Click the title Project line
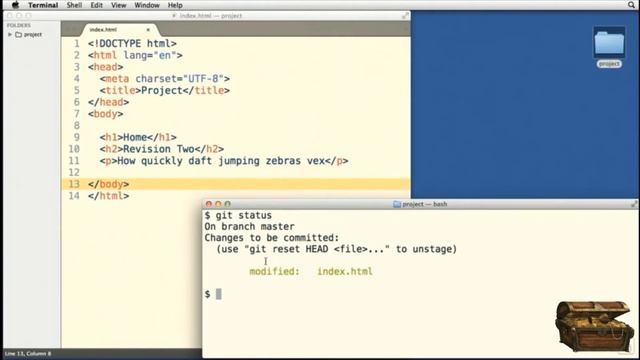This screenshot has width=640, height=360. point(164,90)
